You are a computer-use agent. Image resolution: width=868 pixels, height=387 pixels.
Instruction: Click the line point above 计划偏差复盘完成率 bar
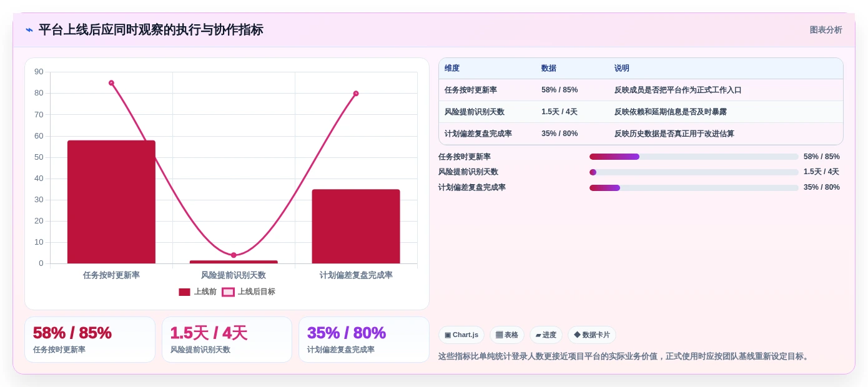point(356,94)
